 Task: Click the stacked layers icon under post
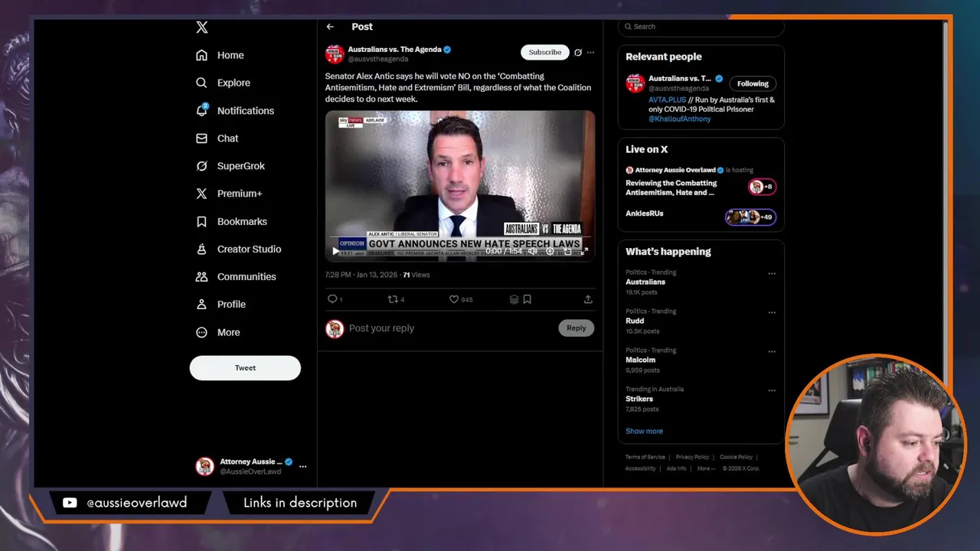pyautogui.click(x=514, y=299)
